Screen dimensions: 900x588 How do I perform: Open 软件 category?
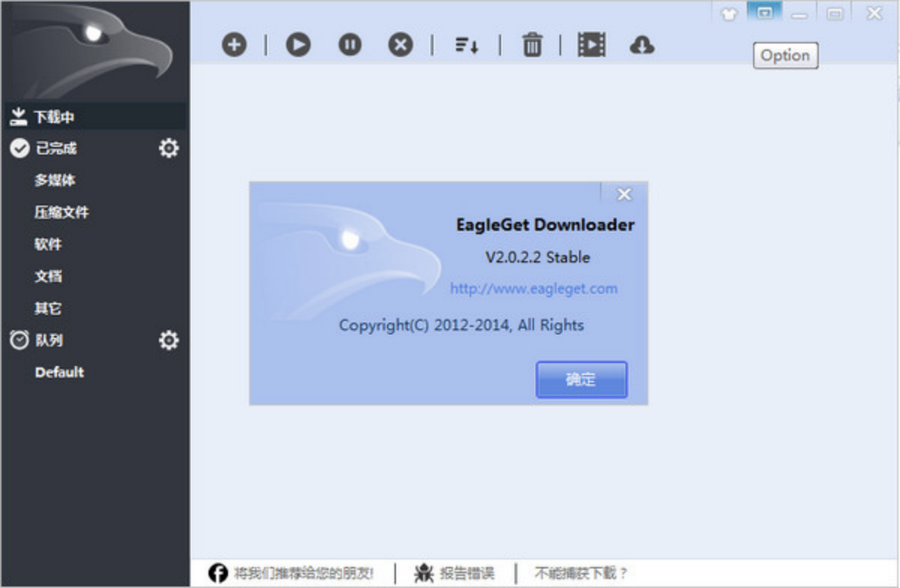(x=48, y=244)
